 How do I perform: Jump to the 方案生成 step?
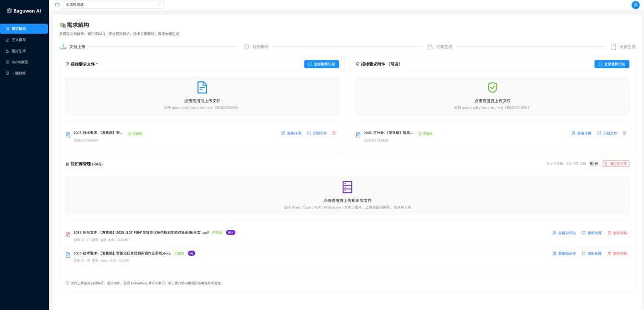440,47
